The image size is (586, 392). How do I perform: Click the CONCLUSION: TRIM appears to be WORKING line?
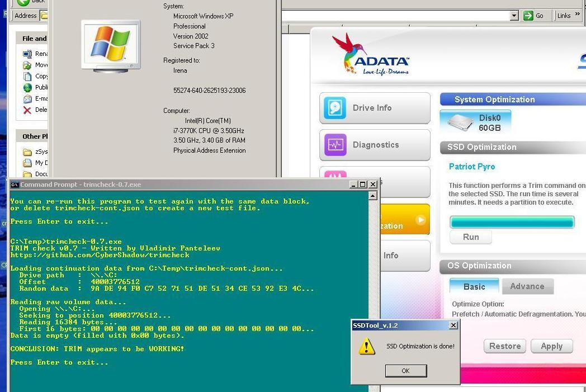click(97, 348)
